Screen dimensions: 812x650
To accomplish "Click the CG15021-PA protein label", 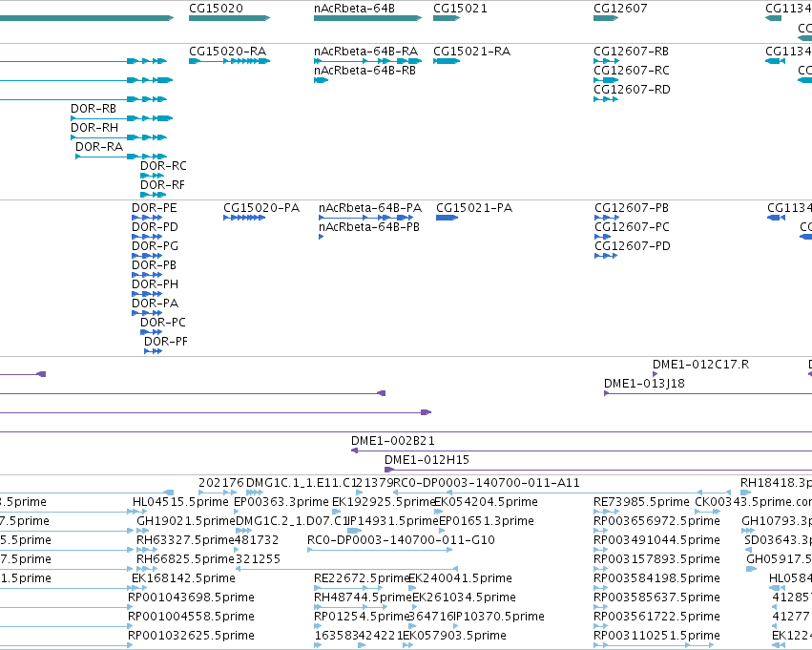I will click(x=474, y=208).
